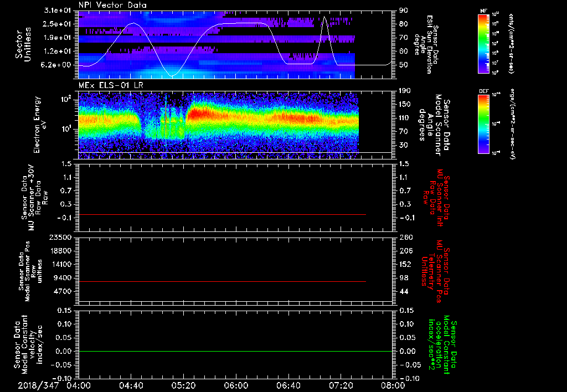Click the 04:00 time tick label

tap(79, 385)
